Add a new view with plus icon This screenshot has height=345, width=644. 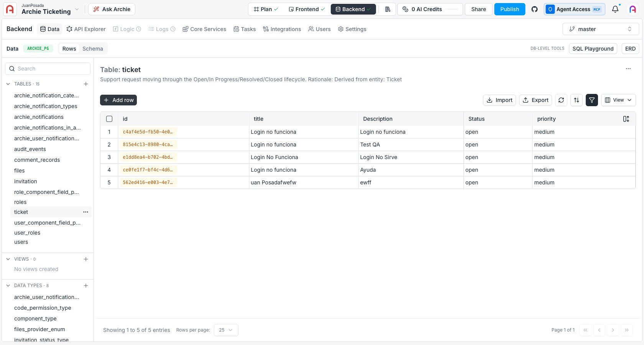(x=86, y=259)
